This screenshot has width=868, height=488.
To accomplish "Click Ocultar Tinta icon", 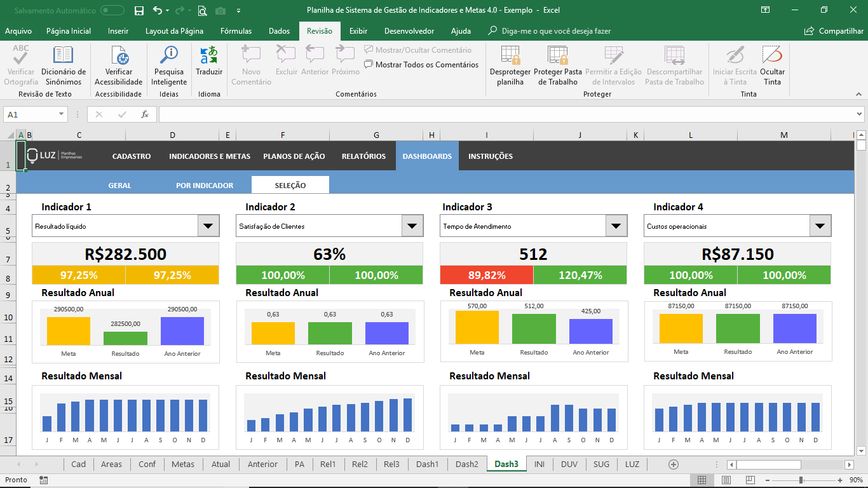I will tap(772, 55).
